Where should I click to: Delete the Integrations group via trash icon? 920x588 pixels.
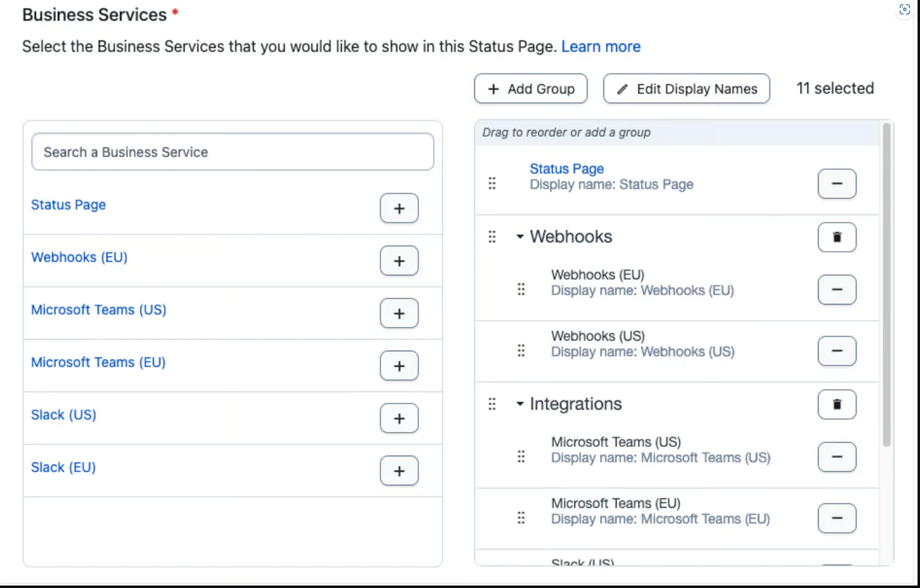pos(837,404)
